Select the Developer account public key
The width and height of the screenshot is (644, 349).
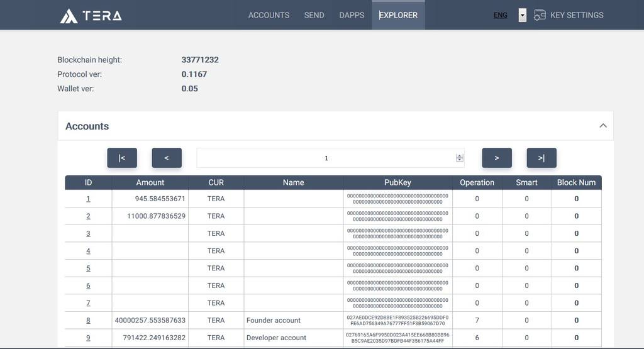click(x=397, y=338)
